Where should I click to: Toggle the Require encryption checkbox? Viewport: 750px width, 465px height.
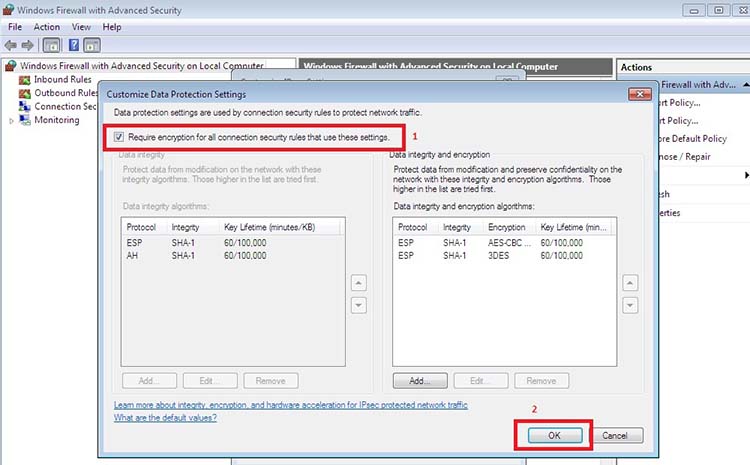click(120, 136)
